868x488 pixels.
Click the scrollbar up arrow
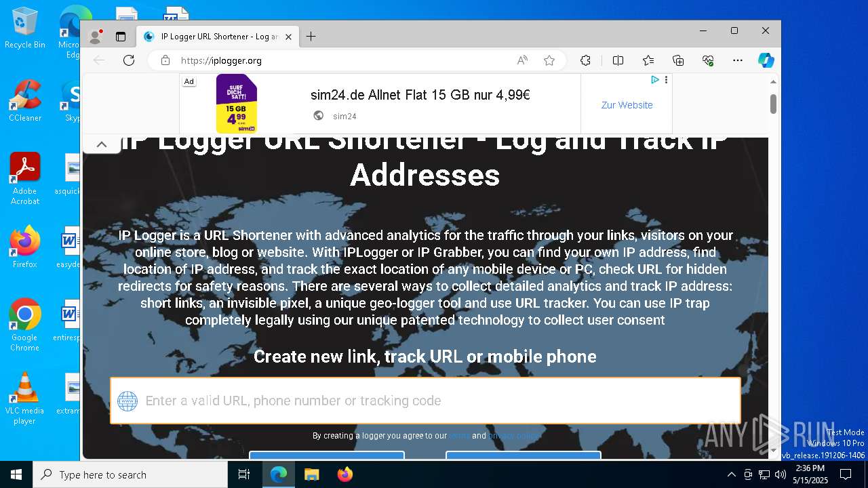(773, 81)
